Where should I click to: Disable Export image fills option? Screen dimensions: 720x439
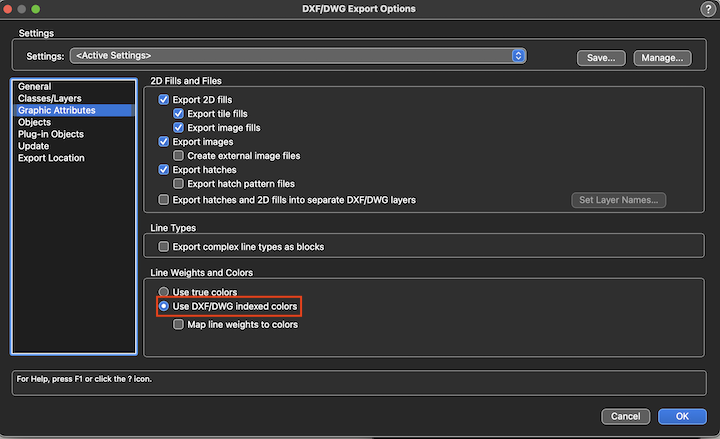[179, 128]
